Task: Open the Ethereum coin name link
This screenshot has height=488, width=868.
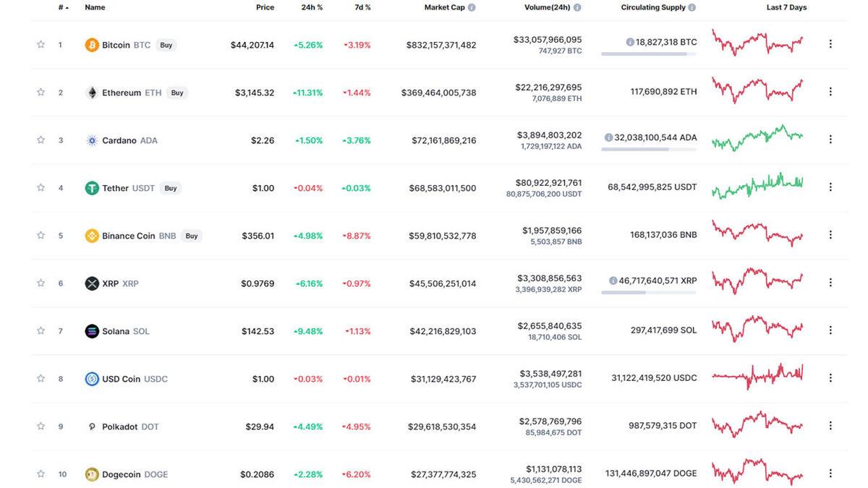Action: click(x=122, y=92)
